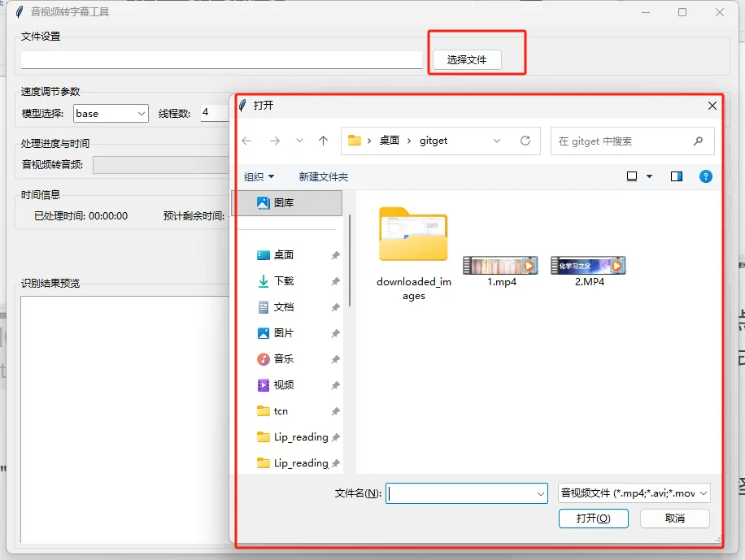
Task: Click the navigation pane scrollbar
Action: [350, 260]
